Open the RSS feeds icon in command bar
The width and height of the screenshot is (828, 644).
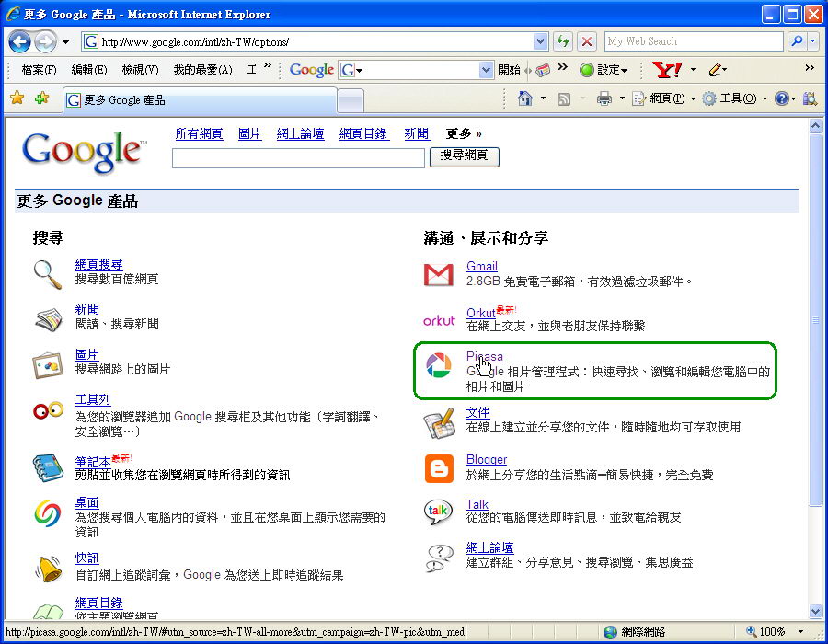tap(564, 98)
